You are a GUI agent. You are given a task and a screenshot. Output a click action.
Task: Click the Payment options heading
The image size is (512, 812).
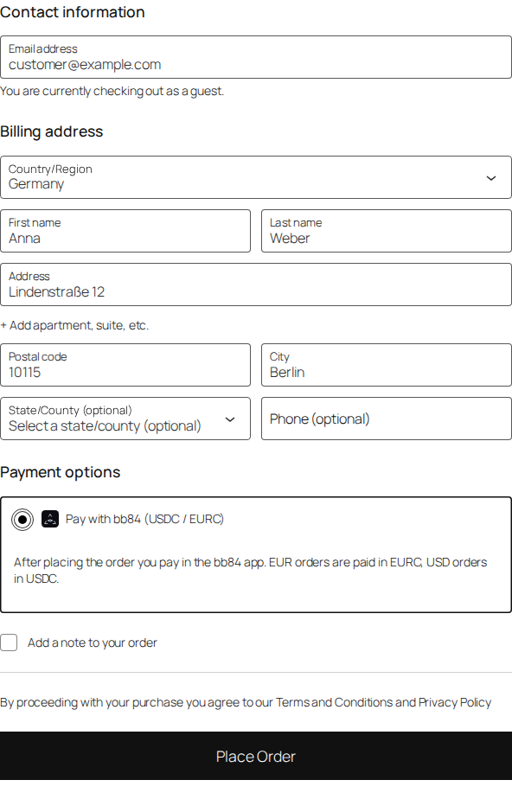click(x=60, y=472)
